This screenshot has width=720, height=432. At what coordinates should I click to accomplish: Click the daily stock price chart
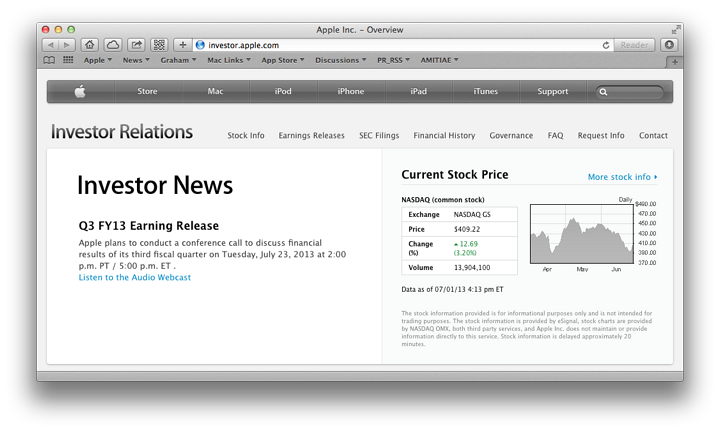[x=582, y=234]
